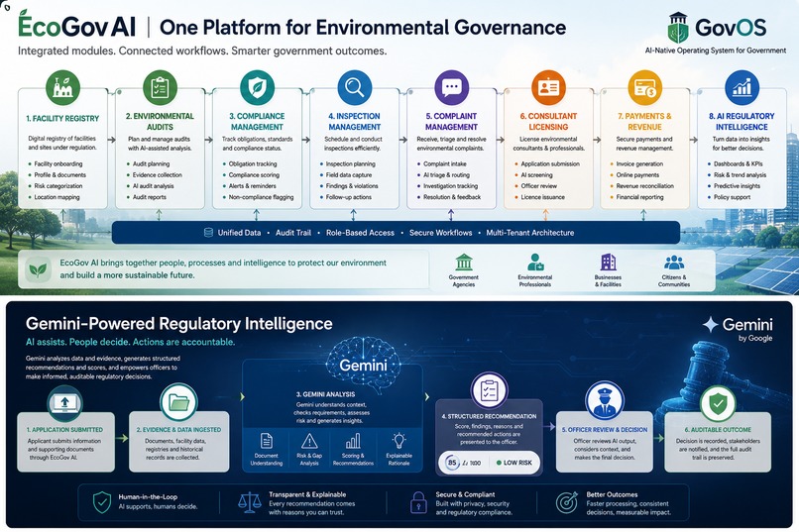Click the 'LOW RISK' status indicator

point(514,463)
